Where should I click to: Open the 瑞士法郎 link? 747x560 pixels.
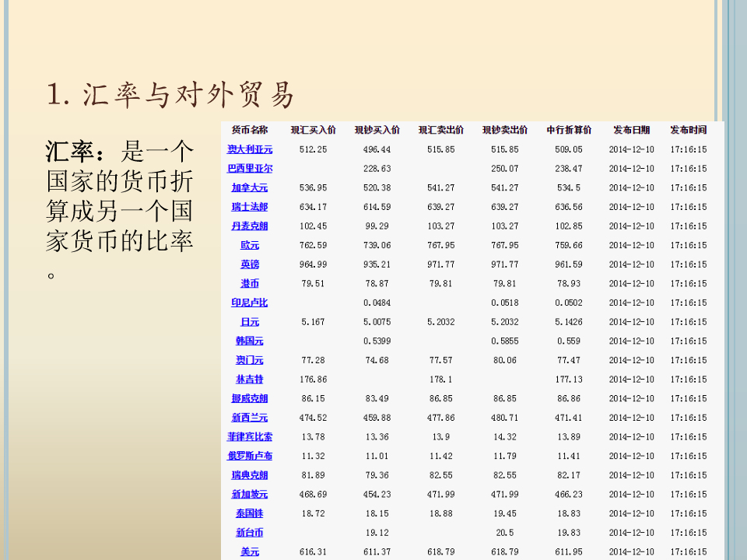250,207
